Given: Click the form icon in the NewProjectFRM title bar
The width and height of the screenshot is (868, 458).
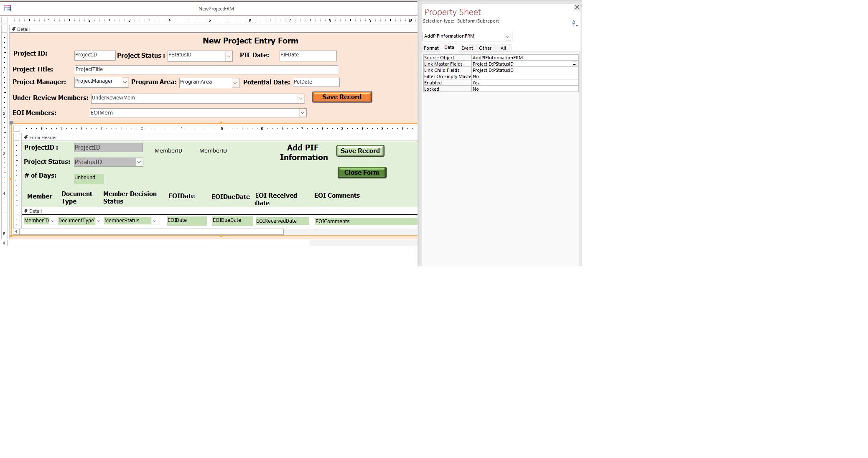Looking at the screenshot, I should click(7, 8).
